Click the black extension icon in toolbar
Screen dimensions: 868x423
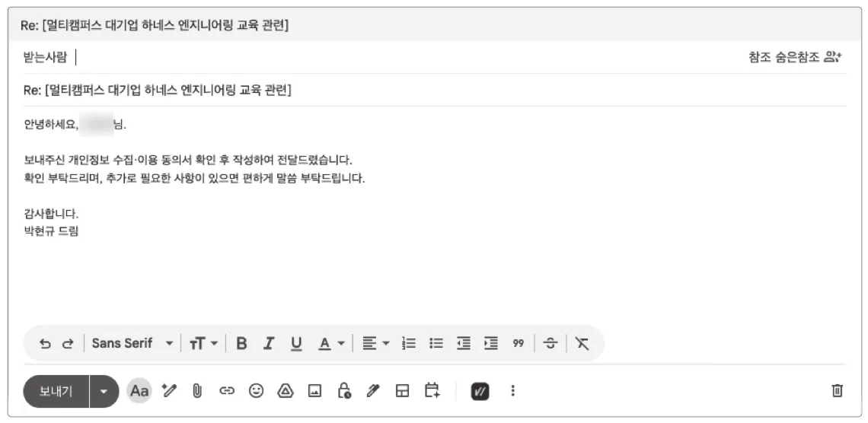click(480, 392)
